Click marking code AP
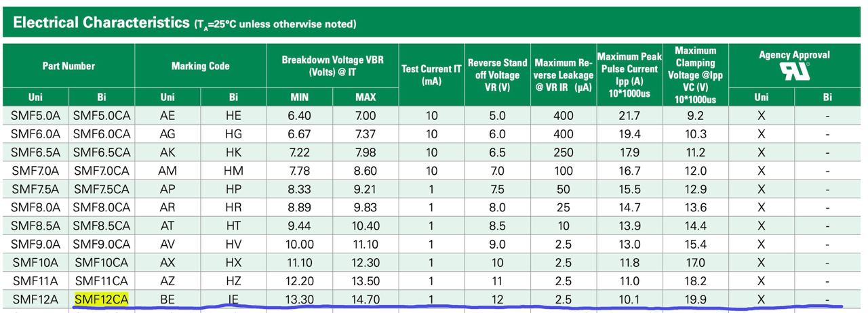Viewport: 868px width, 313px height. click(x=167, y=189)
